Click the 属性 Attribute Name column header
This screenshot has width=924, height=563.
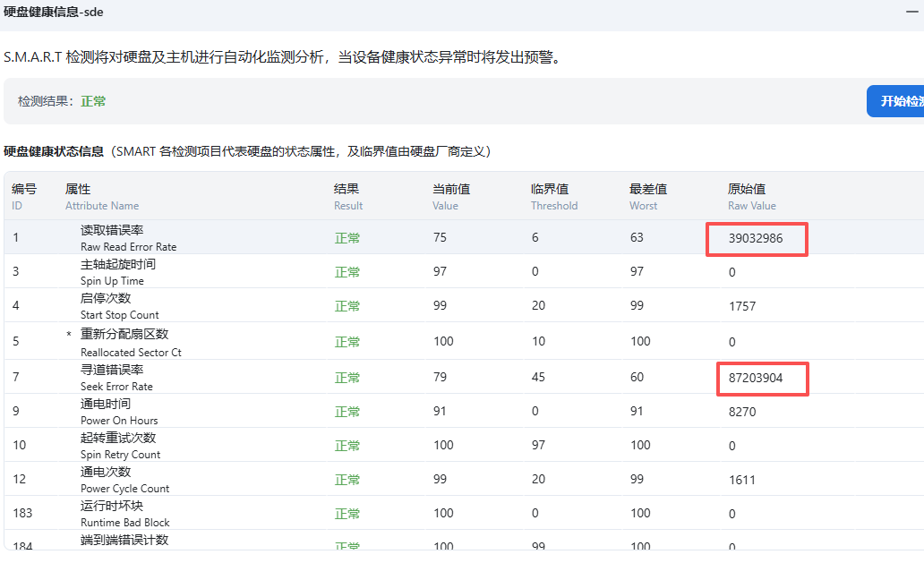[101, 197]
